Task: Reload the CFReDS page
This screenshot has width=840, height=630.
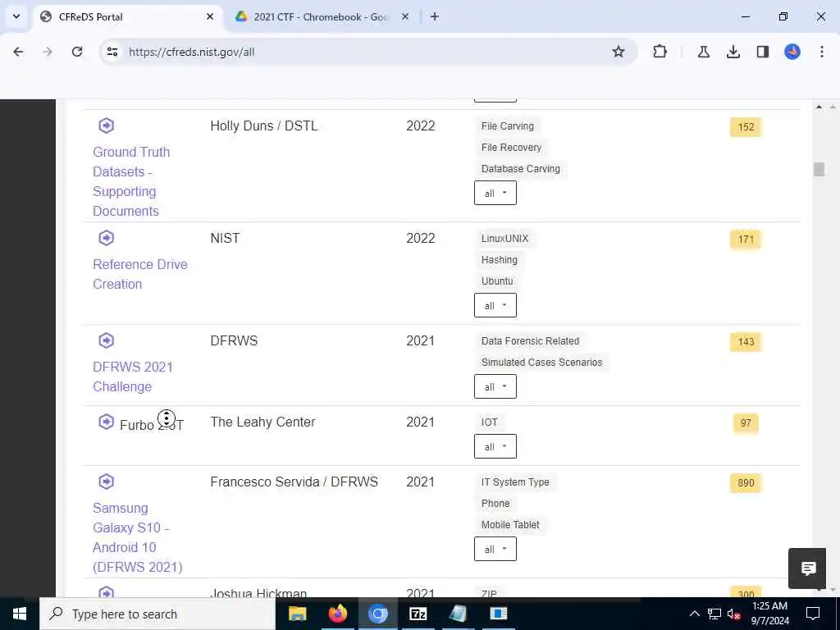Action: pyautogui.click(x=77, y=52)
